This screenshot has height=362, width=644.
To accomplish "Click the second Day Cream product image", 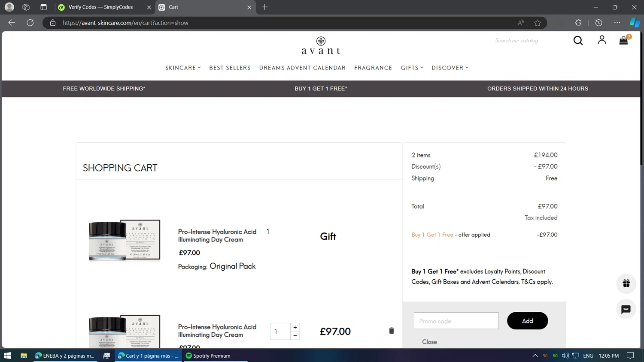I will pyautogui.click(x=124, y=331).
